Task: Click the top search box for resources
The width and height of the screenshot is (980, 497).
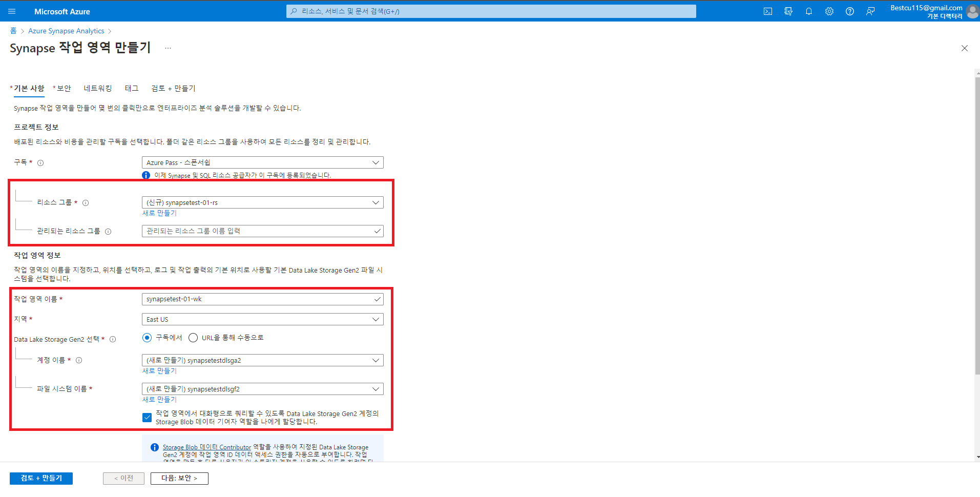Action: click(x=491, y=11)
